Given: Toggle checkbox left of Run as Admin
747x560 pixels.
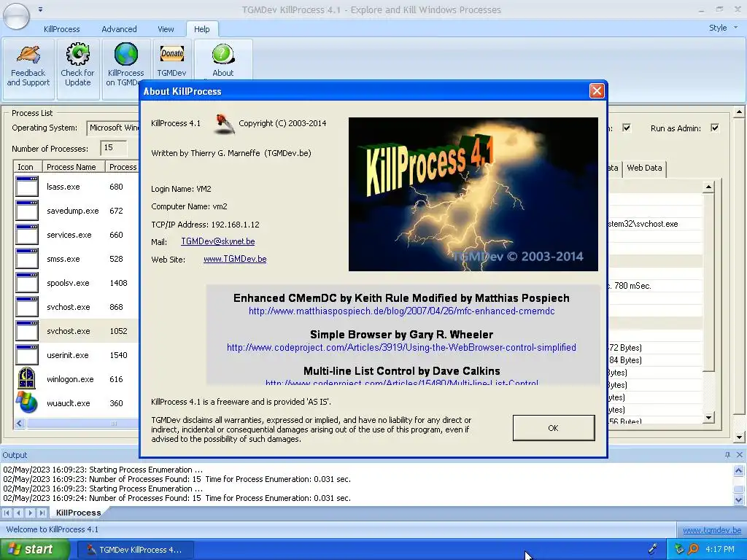Looking at the screenshot, I should [627, 128].
